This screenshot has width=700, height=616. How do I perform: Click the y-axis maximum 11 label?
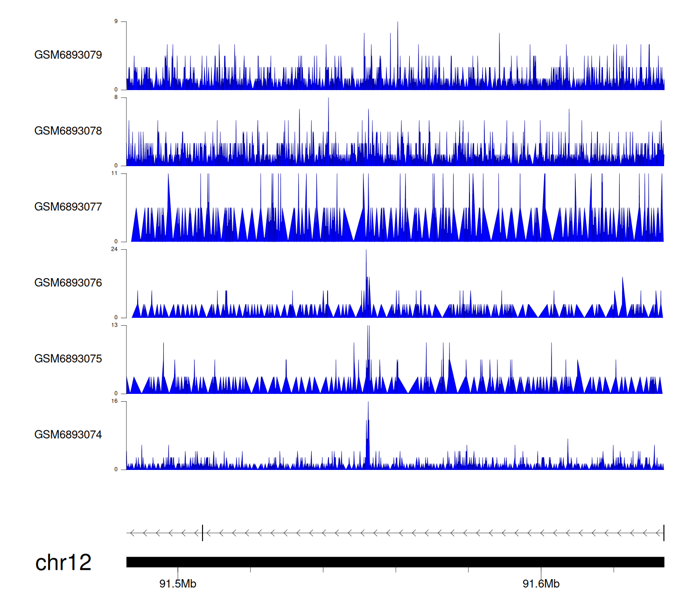(114, 173)
